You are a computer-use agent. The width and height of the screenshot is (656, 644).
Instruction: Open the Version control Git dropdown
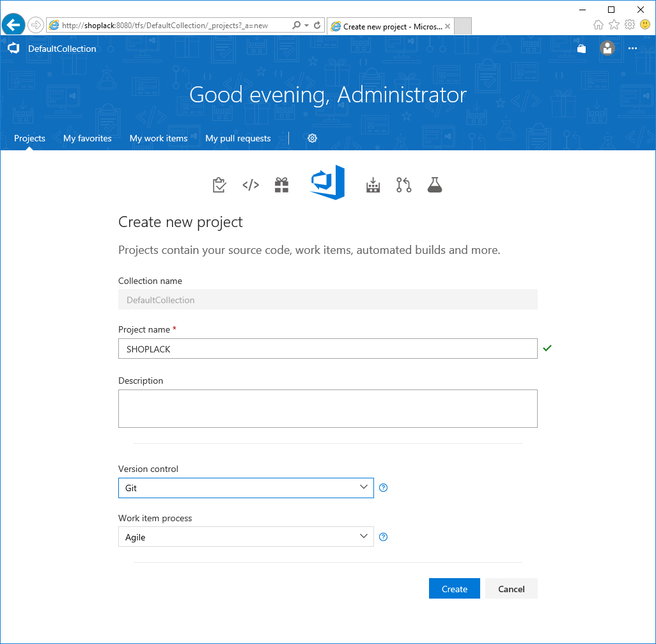[246, 488]
